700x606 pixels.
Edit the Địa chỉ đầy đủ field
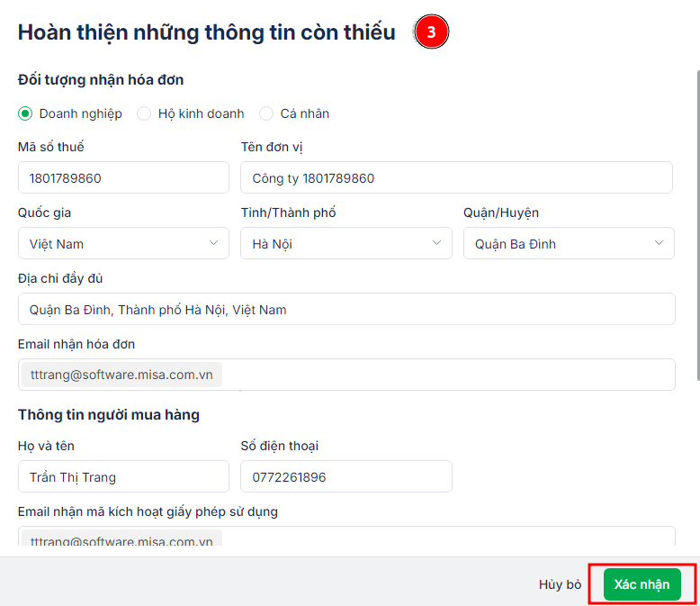346,309
